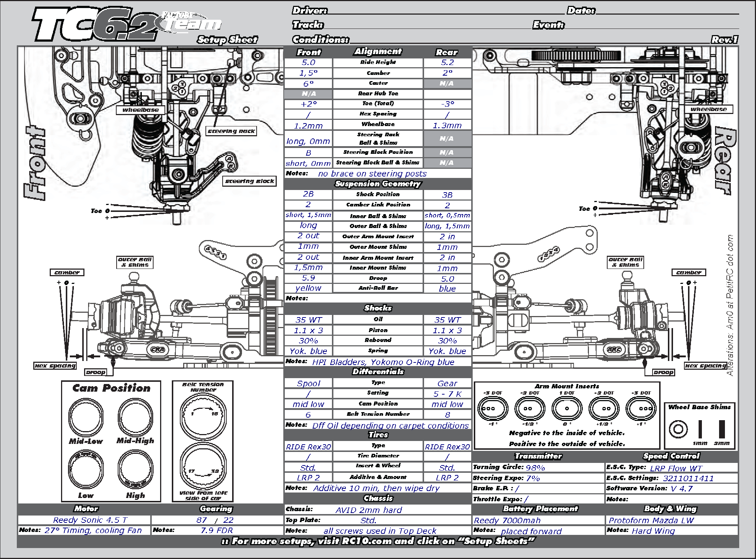The width and height of the screenshot is (756, 559).
Task: Pick the +2 DOT arm mount insert
Action: point(604,408)
